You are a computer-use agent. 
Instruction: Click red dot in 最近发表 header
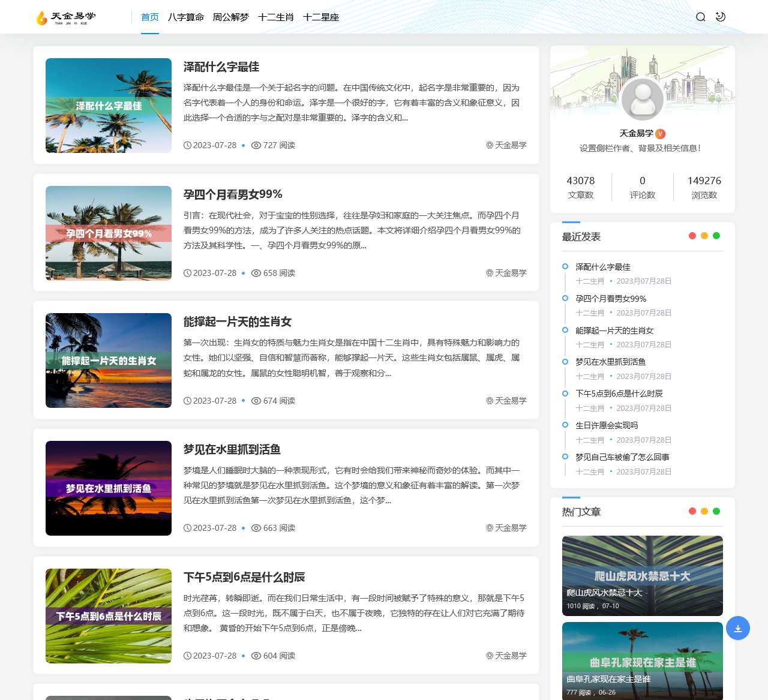pos(692,236)
